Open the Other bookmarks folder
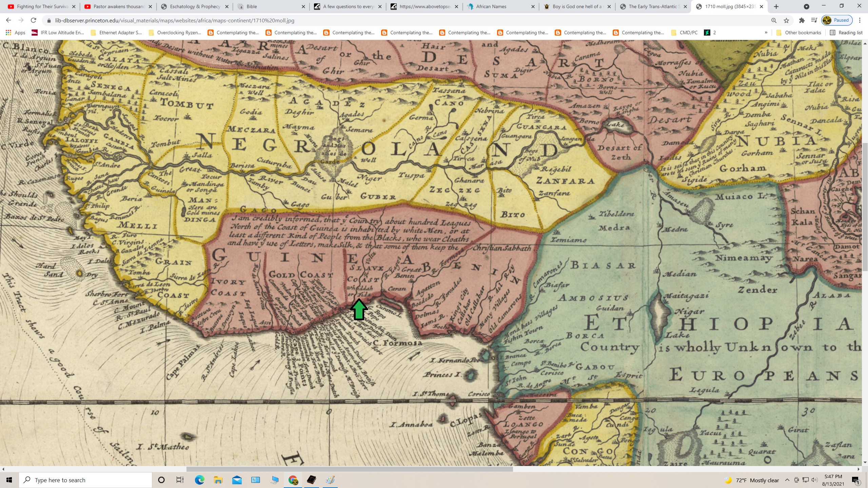Viewport: 868px width, 488px height. (x=798, y=33)
